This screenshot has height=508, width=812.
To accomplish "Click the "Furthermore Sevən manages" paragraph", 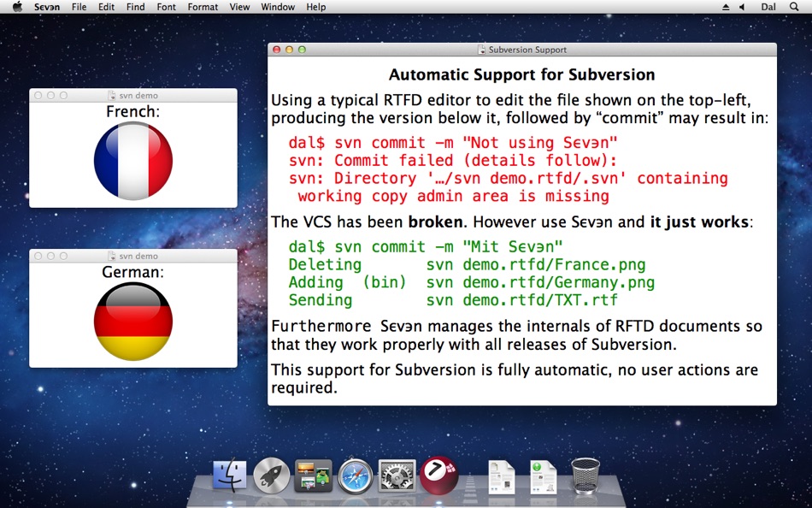I will tap(517, 335).
